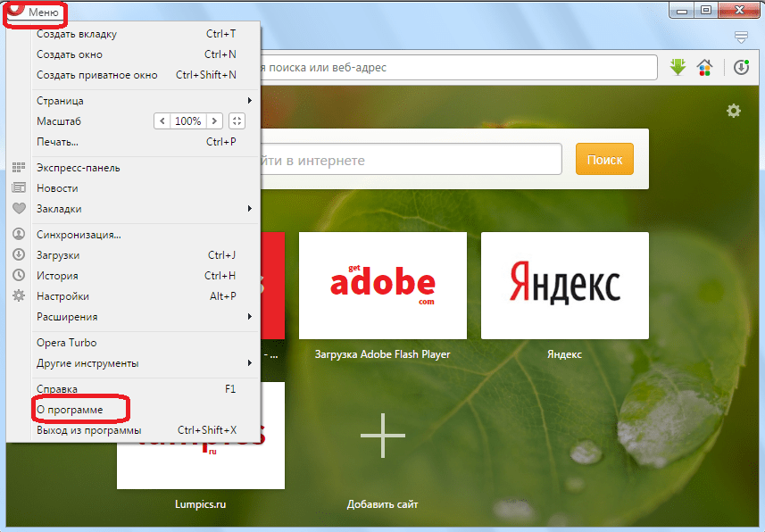Open the Яндекс speed dial thumbnail
This screenshot has height=532, width=765.
pos(564,285)
